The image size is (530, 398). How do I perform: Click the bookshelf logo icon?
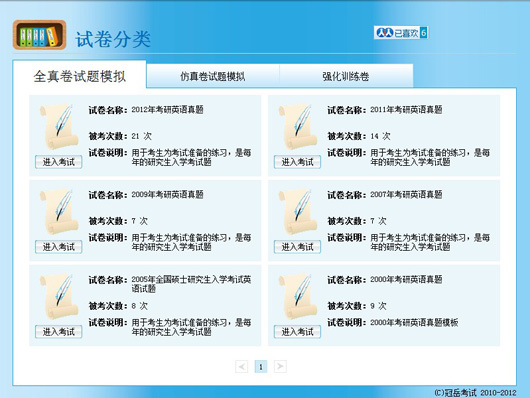40,34
